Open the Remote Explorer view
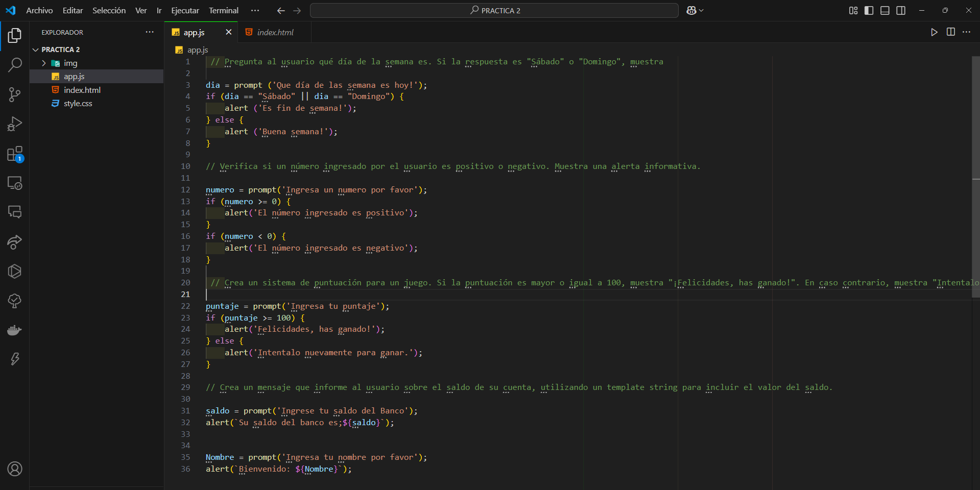The height and width of the screenshot is (490, 980). click(15, 183)
